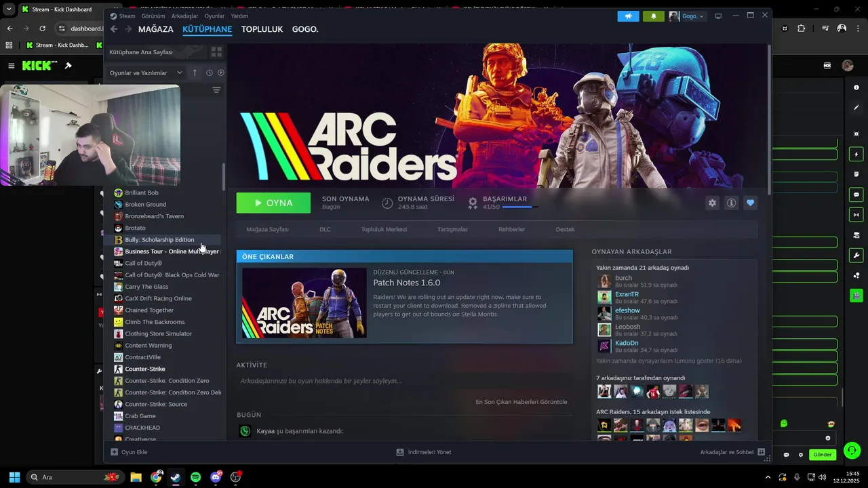This screenshot has height=488, width=868.
Task: Open the Yardım menu in Steam
Action: coord(239,16)
